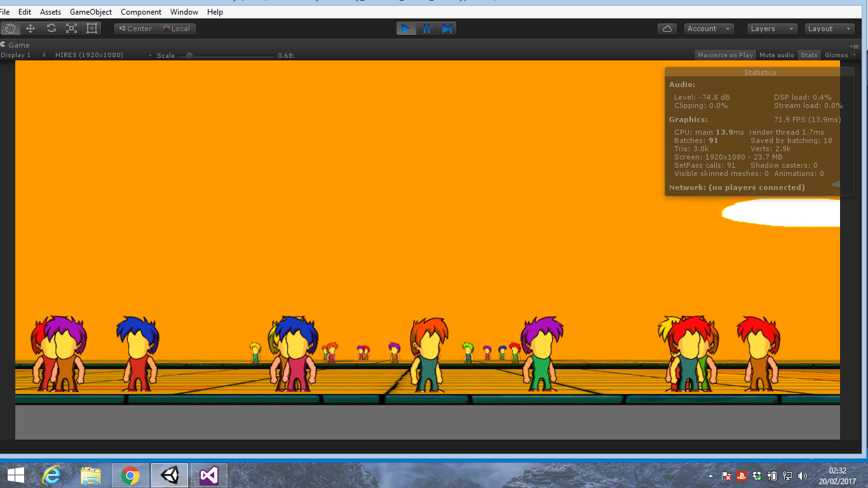868x488 pixels.
Task: Check the battery power icon
Action: coord(772,476)
